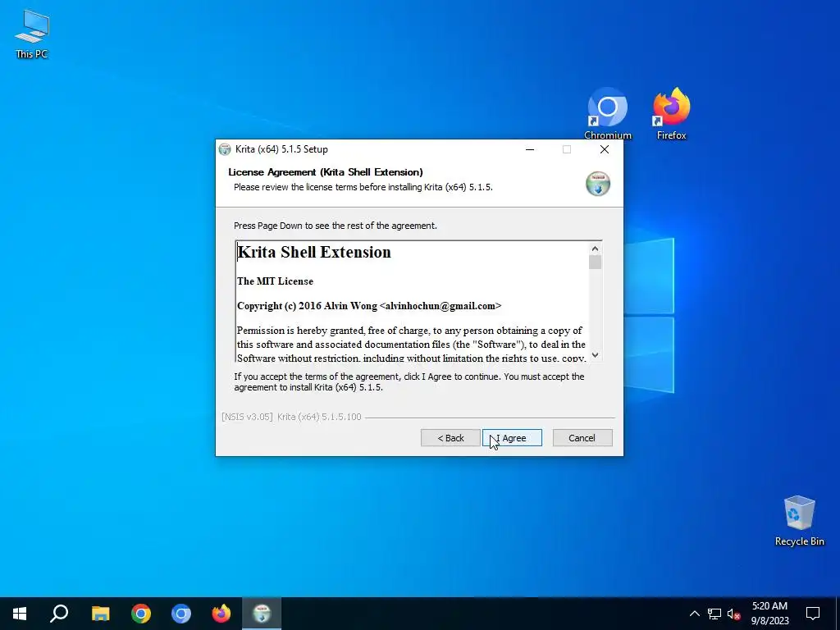This screenshot has height=630, width=840.
Task: Click I Agree to accept the license
Action: [512, 438]
